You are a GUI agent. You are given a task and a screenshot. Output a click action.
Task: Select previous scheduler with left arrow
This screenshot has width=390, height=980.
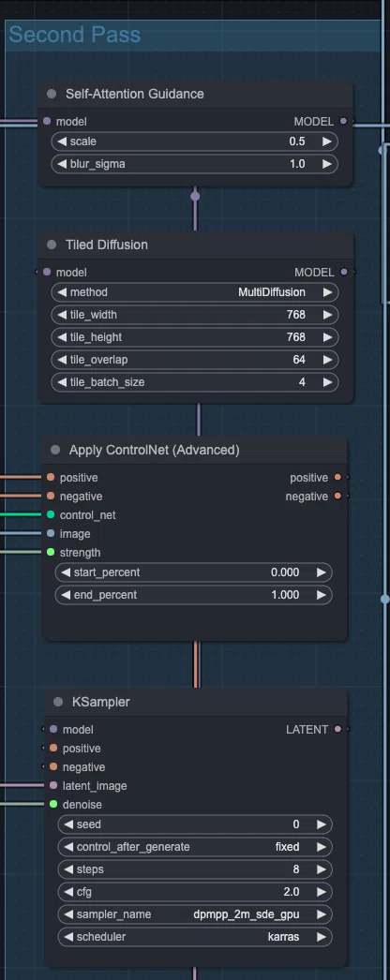coord(68,938)
